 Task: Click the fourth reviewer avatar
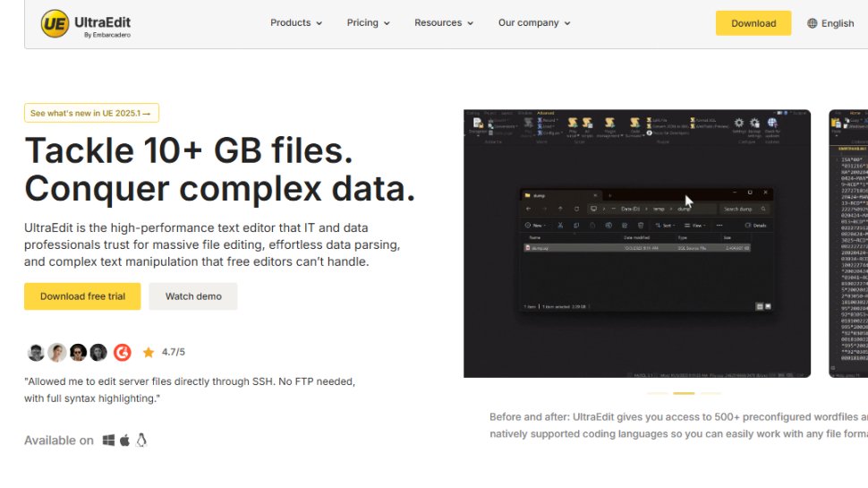[x=98, y=352]
